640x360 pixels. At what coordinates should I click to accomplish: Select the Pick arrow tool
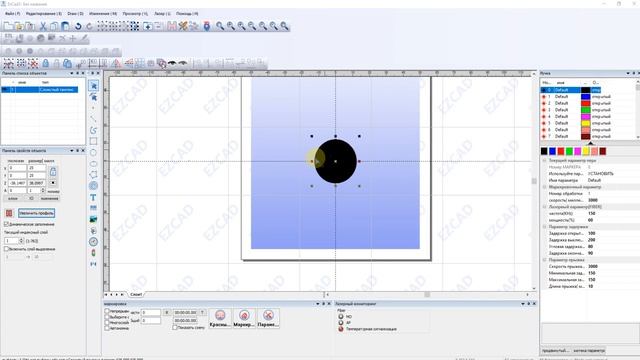pyautogui.click(x=93, y=86)
